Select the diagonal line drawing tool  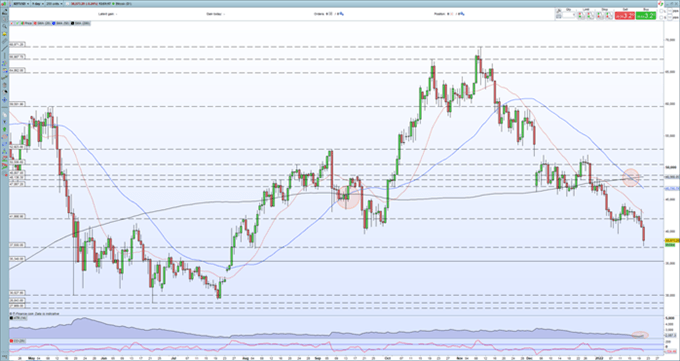click(x=4, y=48)
